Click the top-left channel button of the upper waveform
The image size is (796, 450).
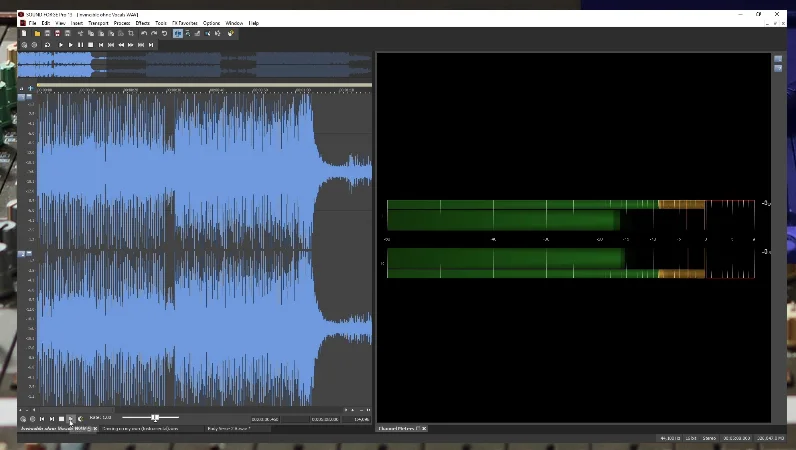pos(21,97)
